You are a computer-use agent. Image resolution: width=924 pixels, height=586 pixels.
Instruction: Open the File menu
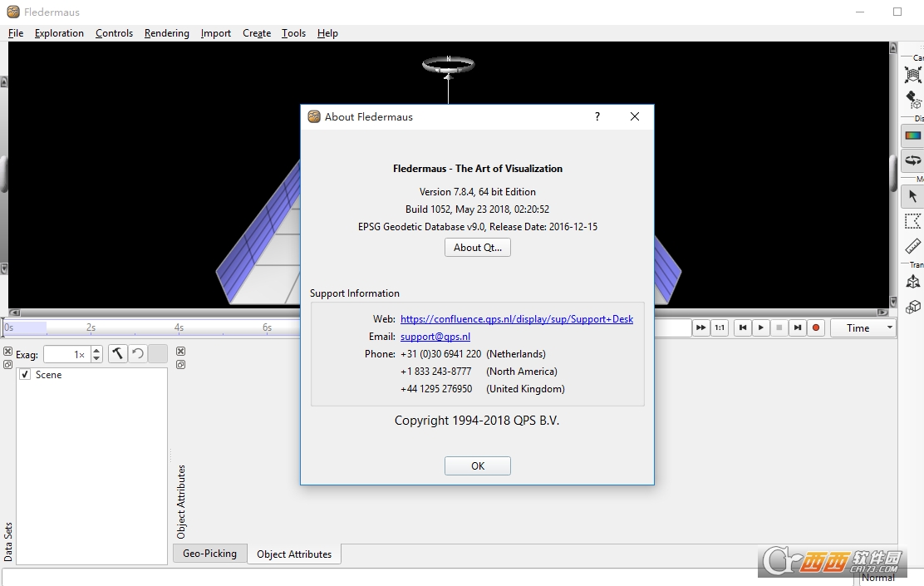pyautogui.click(x=16, y=33)
